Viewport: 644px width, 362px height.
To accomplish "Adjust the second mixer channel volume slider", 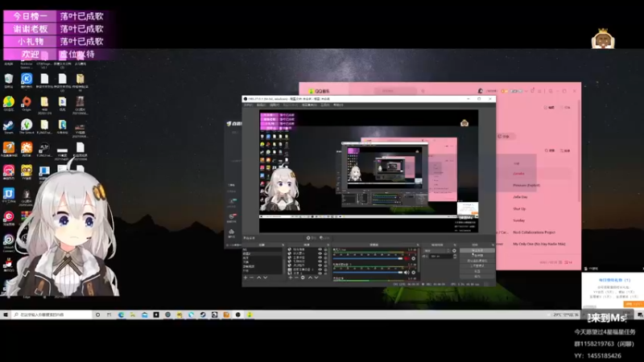I will 368,273.
